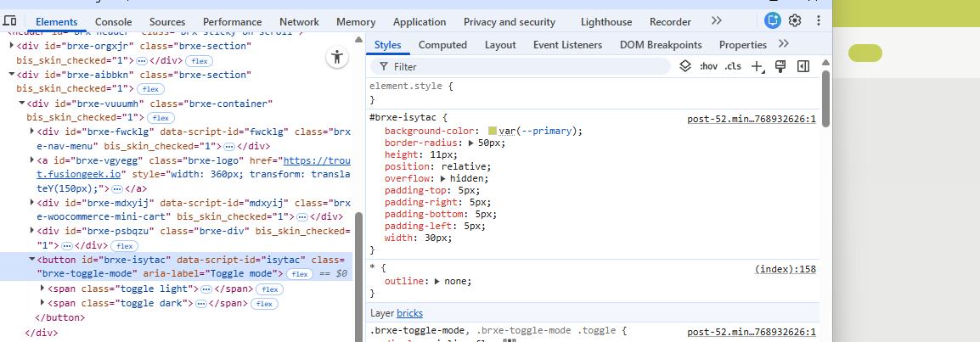
Task: Open the CSS layers view icon
Action: pyautogui.click(x=685, y=66)
